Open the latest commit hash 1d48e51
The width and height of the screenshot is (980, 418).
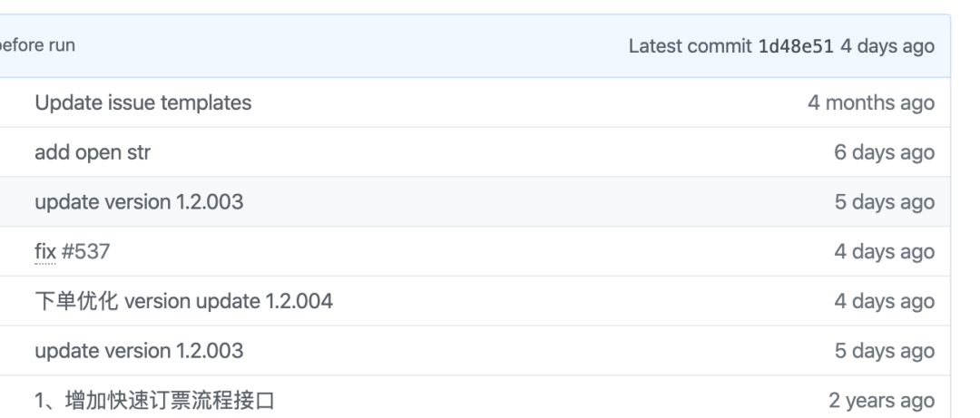795,46
